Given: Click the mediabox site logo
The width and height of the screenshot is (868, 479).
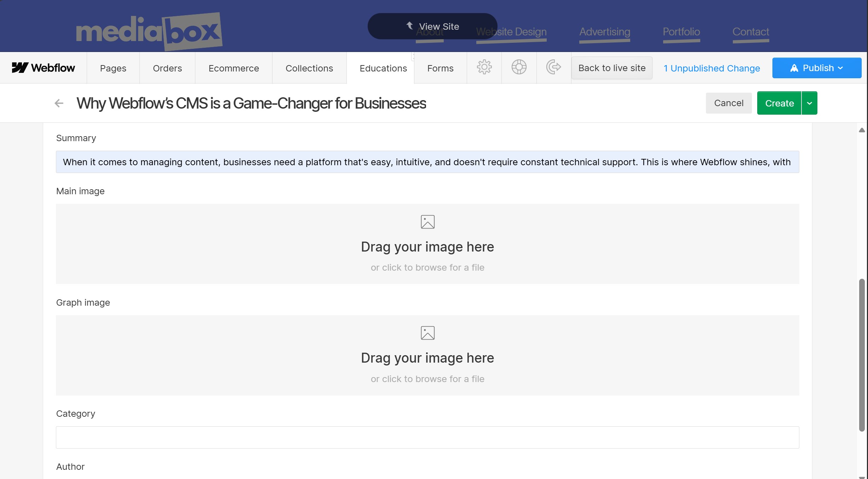Looking at the screenshot, I should (x=149, y=31).
